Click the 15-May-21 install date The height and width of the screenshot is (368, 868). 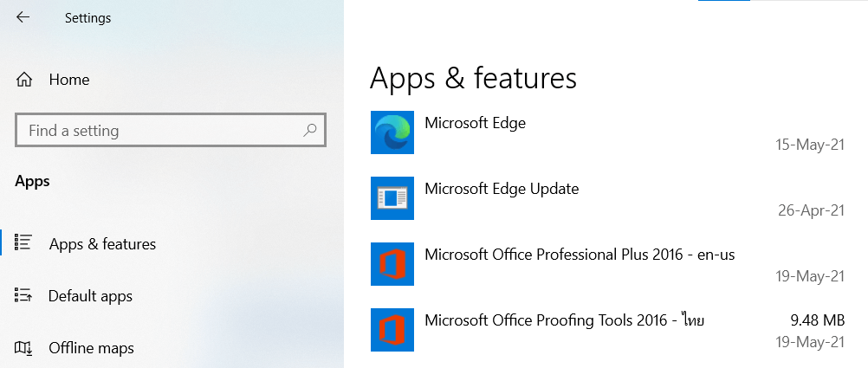point(810,145)
